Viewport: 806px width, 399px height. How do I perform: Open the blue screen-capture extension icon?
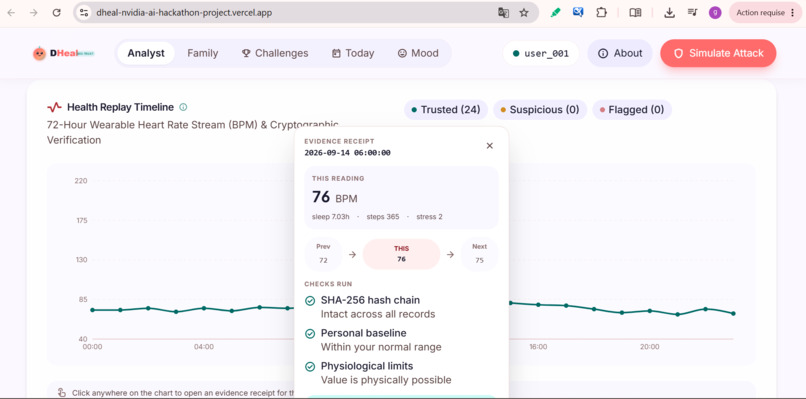pyautogui.click(x=578, y=12)
